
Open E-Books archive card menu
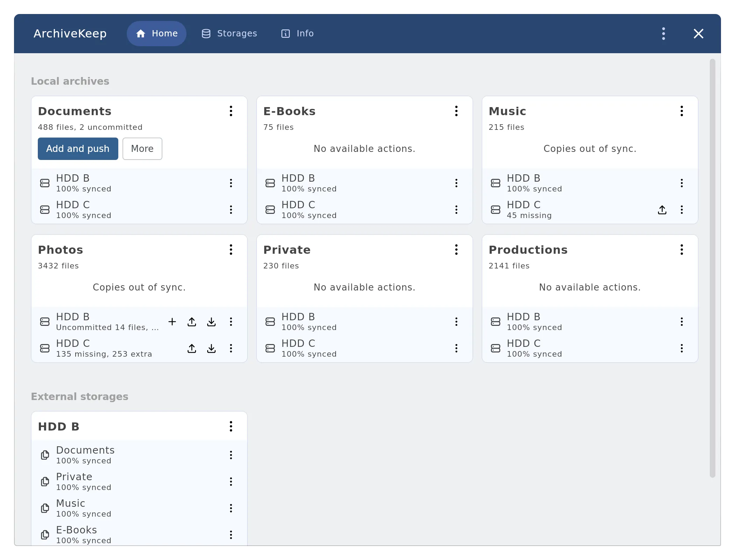456,111
